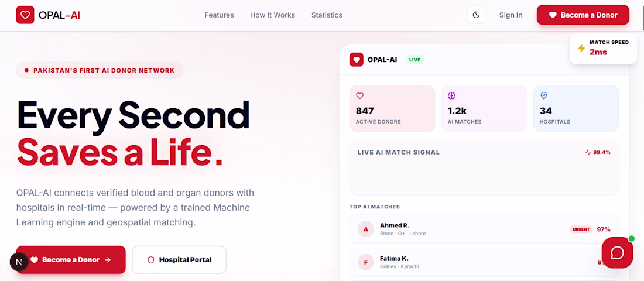This screenshot has height=281, width=644.
Task: Click the F avatar for Fatima K.
Action: (366, 262)
